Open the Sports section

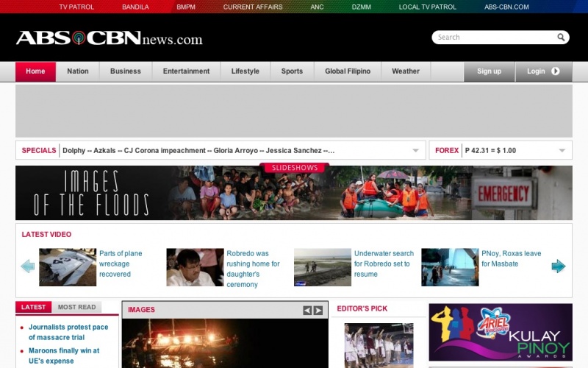[x=292, y=71]
